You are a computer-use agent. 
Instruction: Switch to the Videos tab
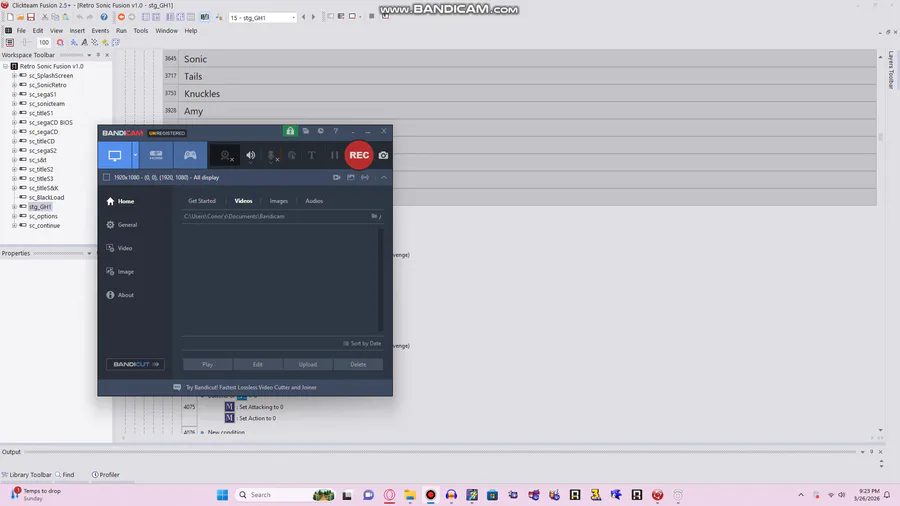[243, 201]
